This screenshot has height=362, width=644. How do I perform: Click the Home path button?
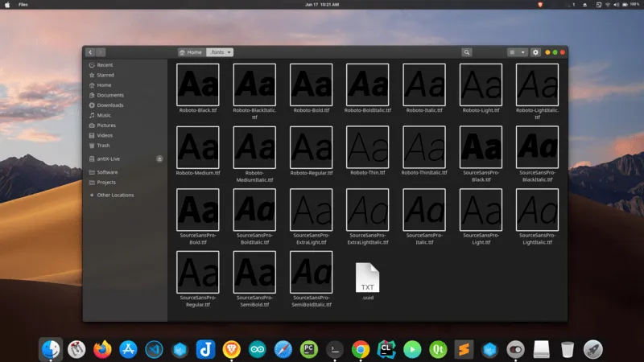coord(191,52)
